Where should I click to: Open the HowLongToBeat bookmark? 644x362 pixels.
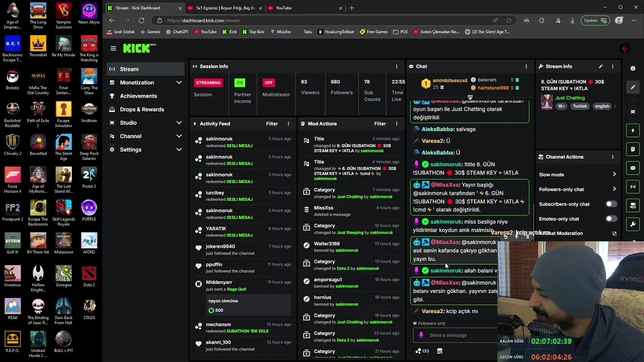click(x=336, y=32)
